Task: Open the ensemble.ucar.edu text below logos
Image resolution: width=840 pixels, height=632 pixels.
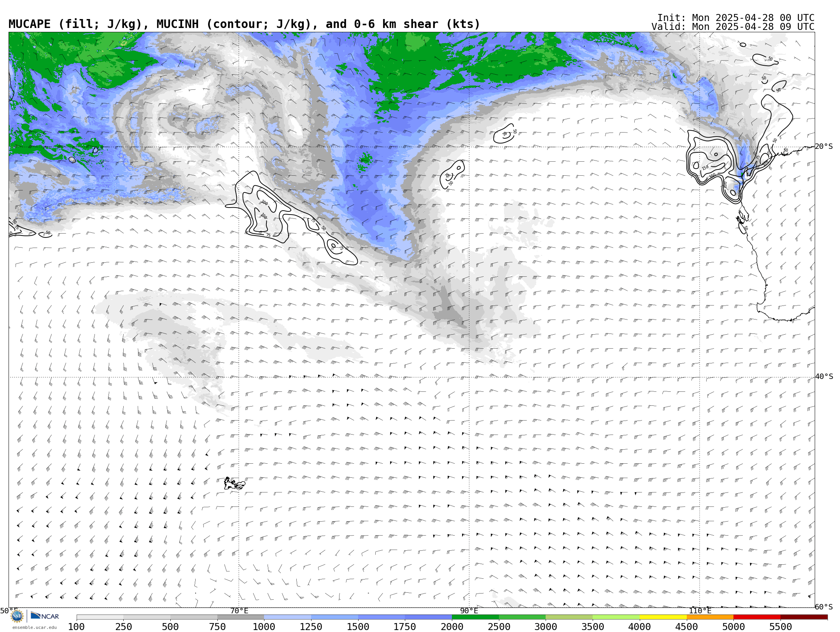Action: click(34, 627)
